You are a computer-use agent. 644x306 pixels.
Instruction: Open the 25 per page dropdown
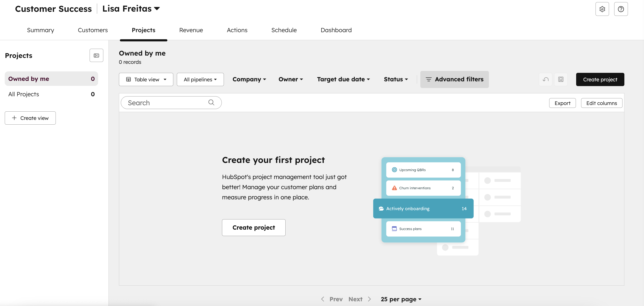401,299
